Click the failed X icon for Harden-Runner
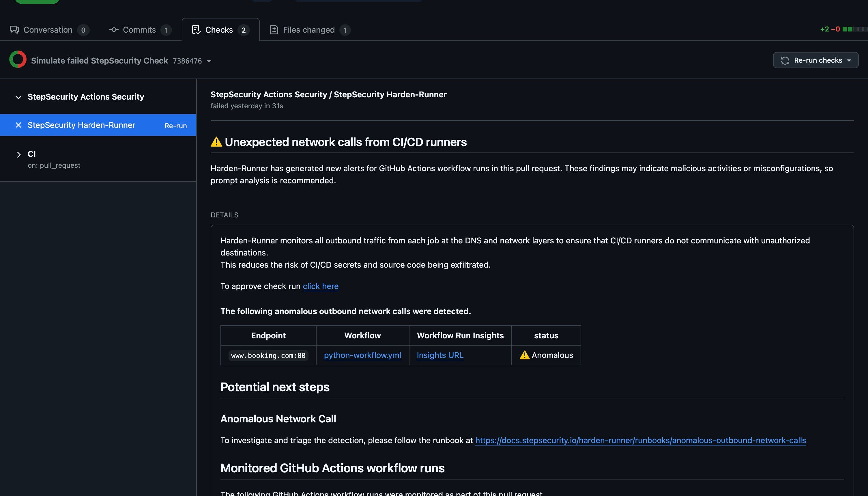The height and width of the screenshot is (496, 868). (19, 125)
